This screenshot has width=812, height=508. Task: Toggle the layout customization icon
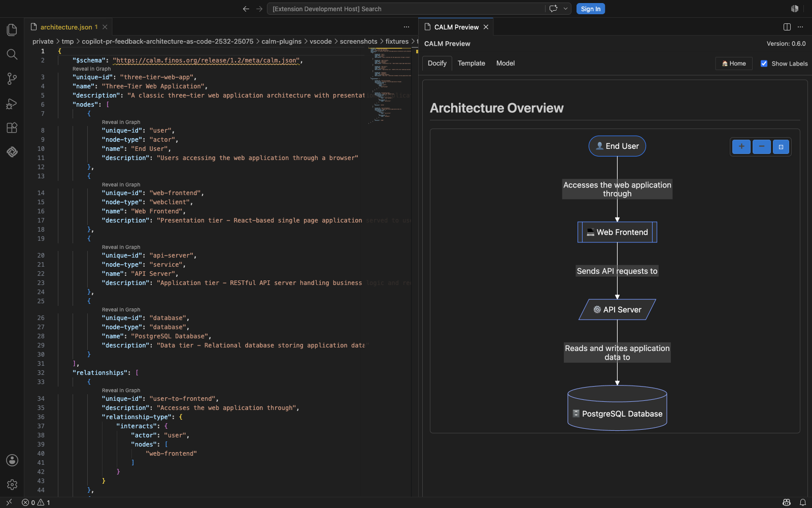point(795,9)
